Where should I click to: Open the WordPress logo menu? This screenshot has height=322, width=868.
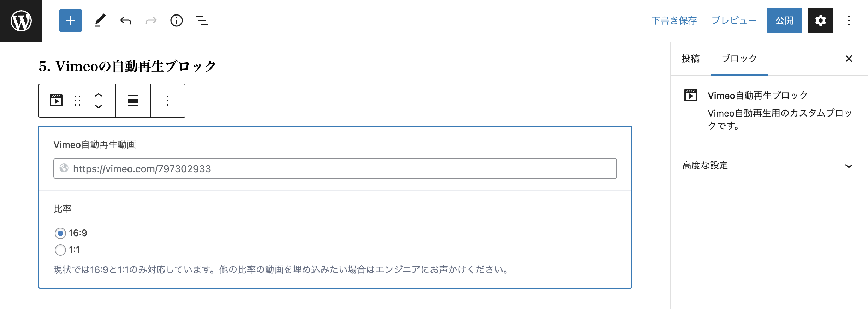(21, 21)
